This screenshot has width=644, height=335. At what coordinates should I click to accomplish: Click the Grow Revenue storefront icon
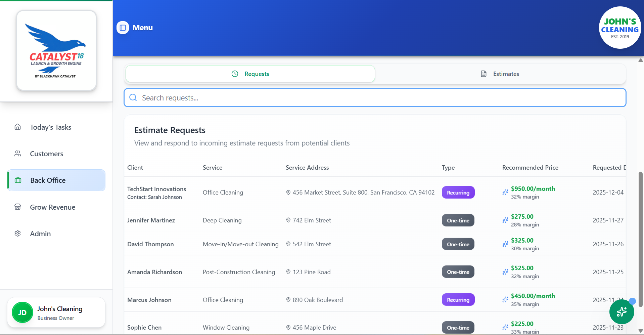[x=17, y=207]
